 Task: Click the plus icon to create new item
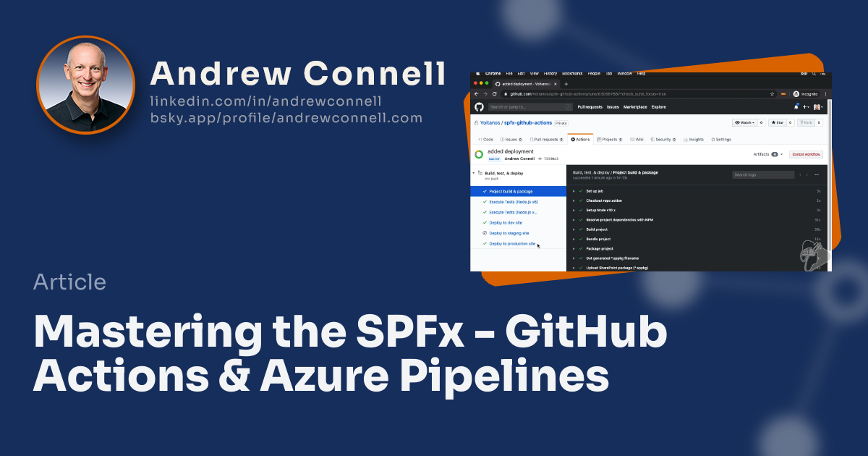(804, 106)
